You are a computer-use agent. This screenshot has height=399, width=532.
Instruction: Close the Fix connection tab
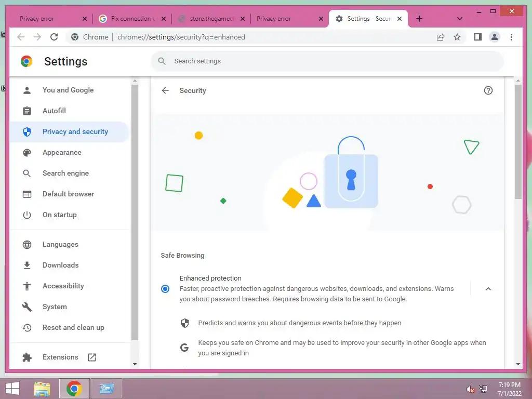coord(164,19)
